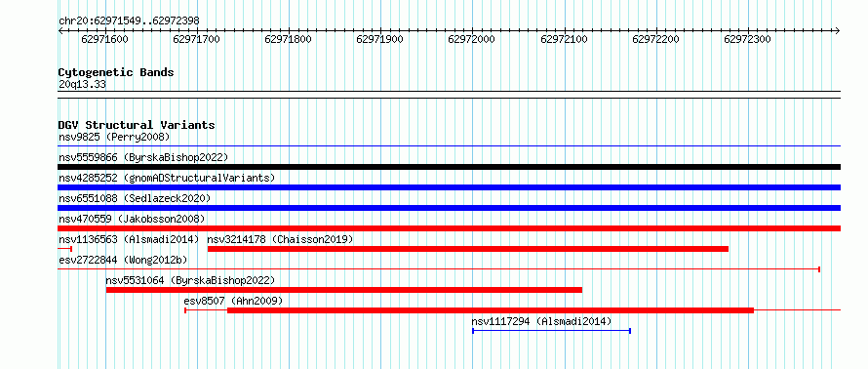Viewport: 868px width, 369px height.
Task: Click the ruler's right arrow end
Action: pos(838,30)
